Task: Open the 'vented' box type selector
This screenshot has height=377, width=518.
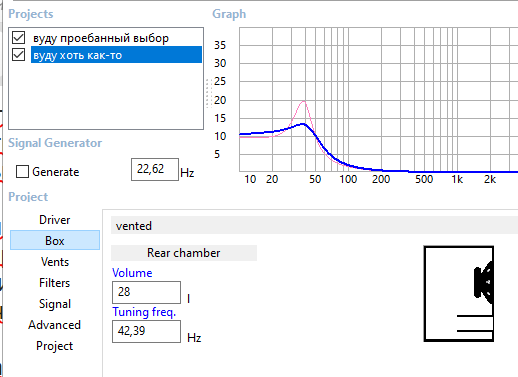Action: click(314, 226)
